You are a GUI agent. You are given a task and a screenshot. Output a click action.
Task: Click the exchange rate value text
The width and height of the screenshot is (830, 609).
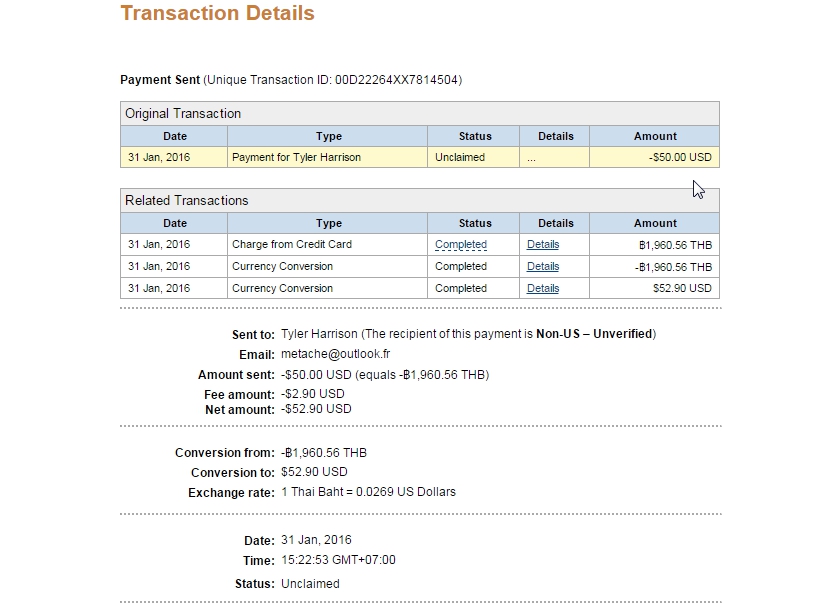(x=369, y=492)
